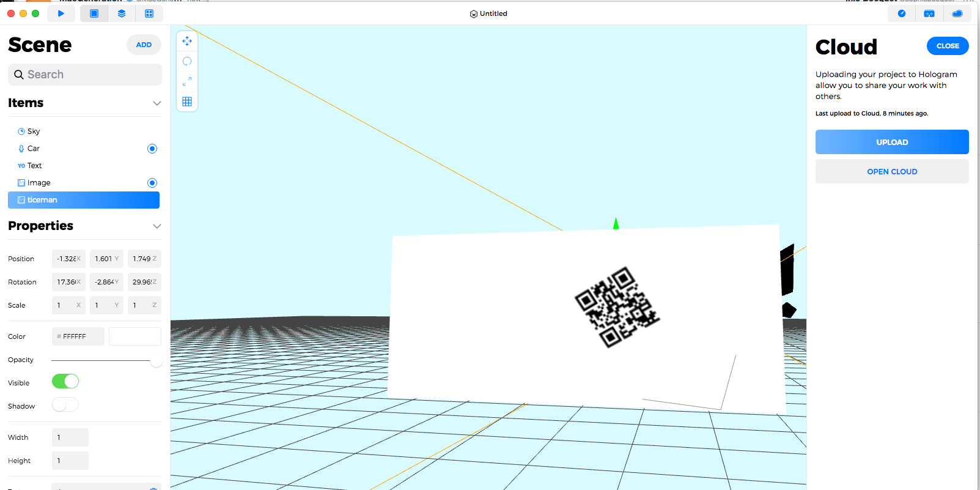Edit the FFFFFF hex color field
This screenshot has height=490, width=980.
(x=78, y=336)
